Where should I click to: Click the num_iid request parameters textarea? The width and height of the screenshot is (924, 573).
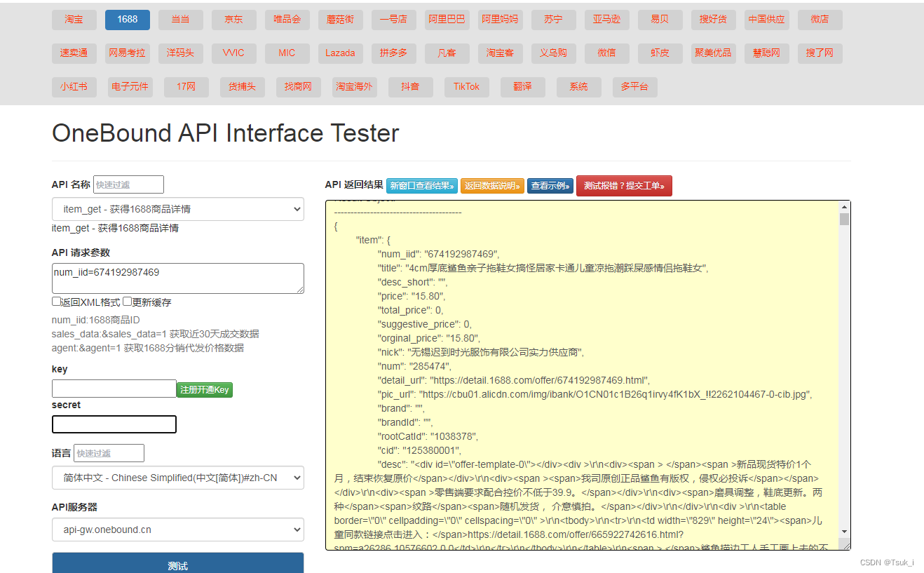coord(178,278)
